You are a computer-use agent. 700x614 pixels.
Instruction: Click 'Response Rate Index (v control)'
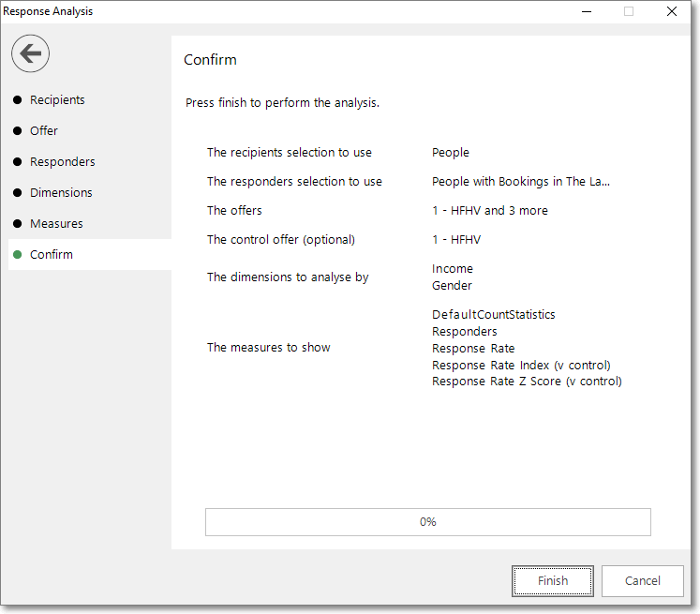521,366
